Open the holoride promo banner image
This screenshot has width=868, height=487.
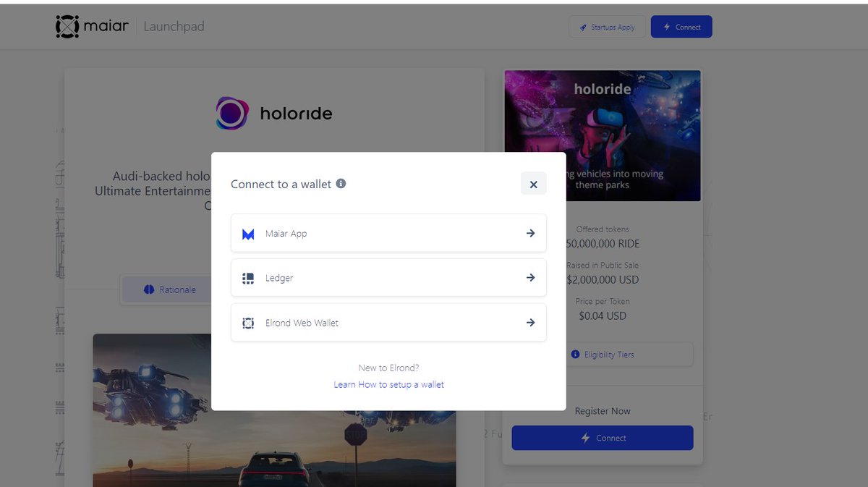tap(603, 135)
